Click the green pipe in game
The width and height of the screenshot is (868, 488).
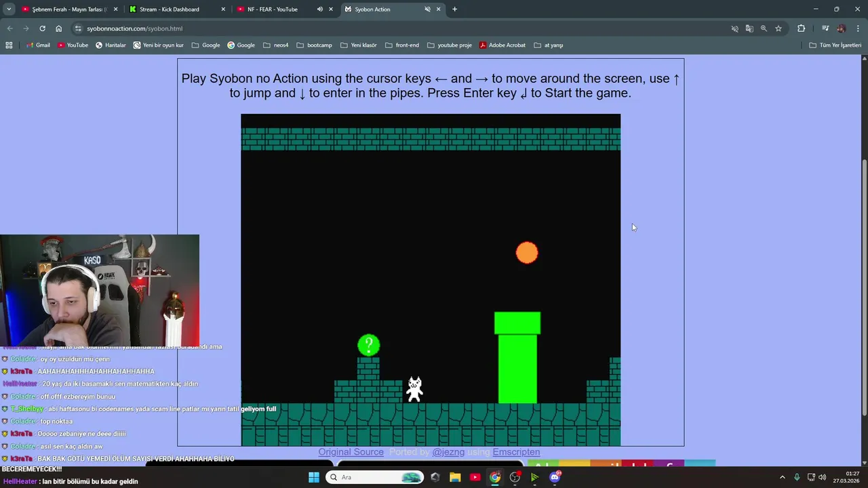point(517,358)
